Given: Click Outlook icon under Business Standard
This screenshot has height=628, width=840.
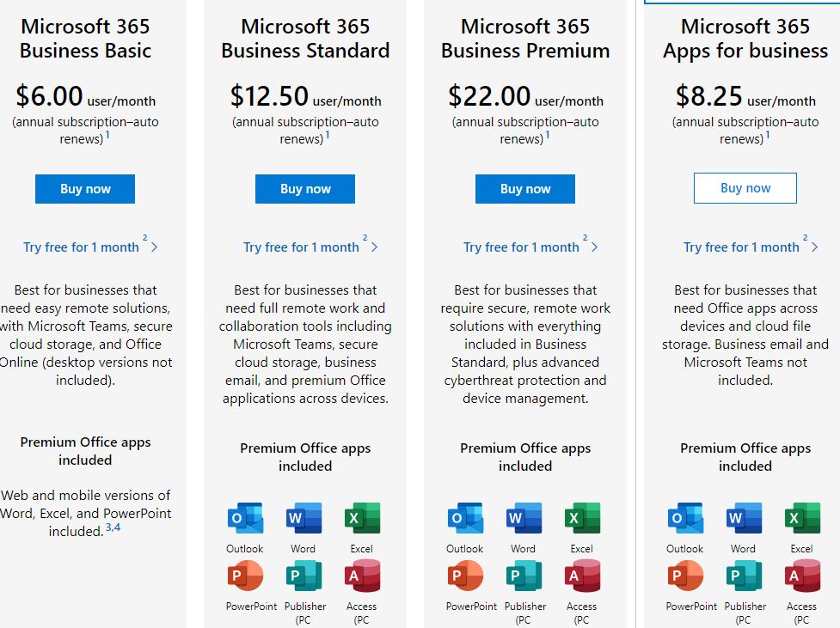Looking at the screenshot, I should (x=245, y=519).
